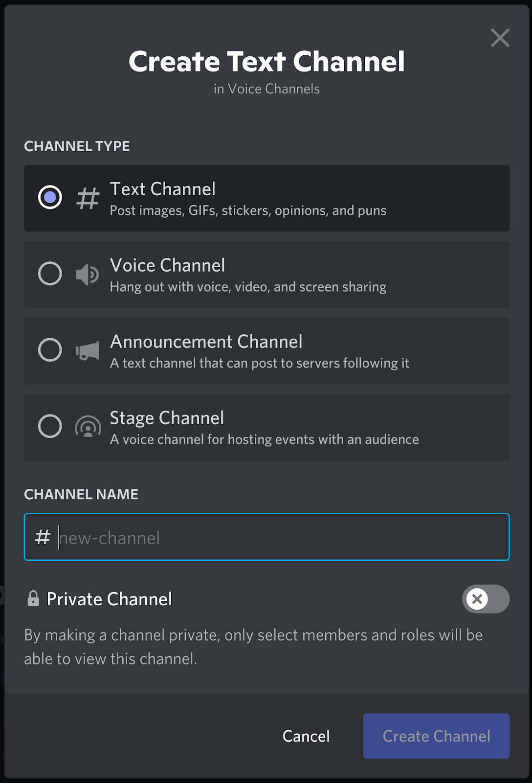
Task: Click the hashtag icon beside Text Channel
Action: tap(87, 198)
